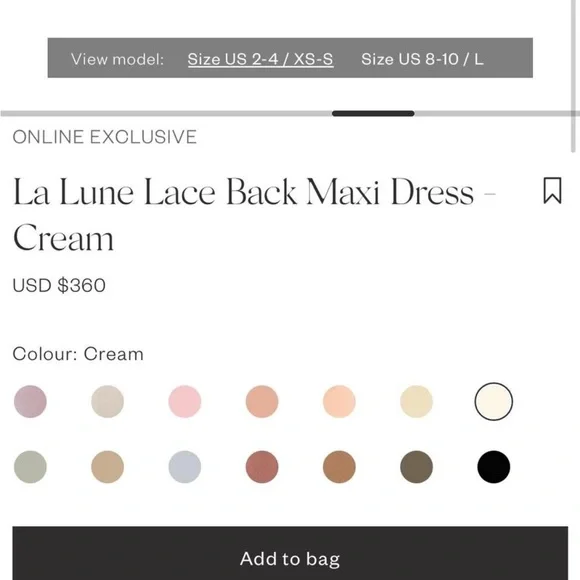Choose the rust red colour swatch
Image resolution: width=580 pixels, height=580 pixels.
262,467
